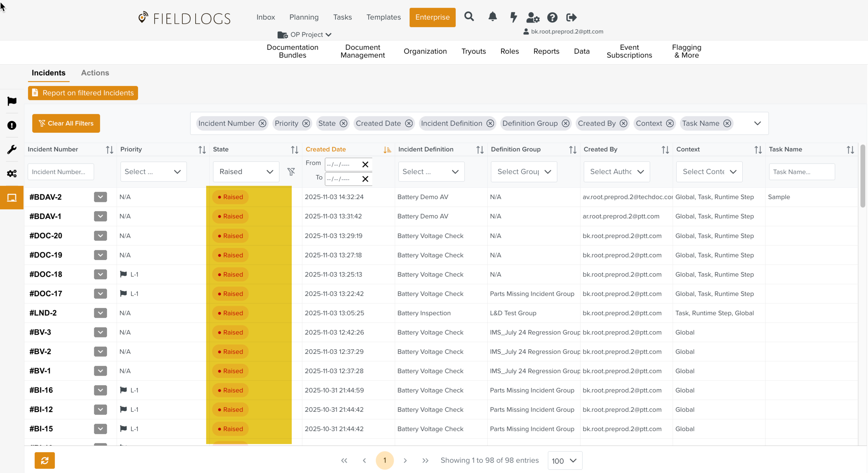
Task: Click the flag icon in left sidebar
Action: (12, 101)
